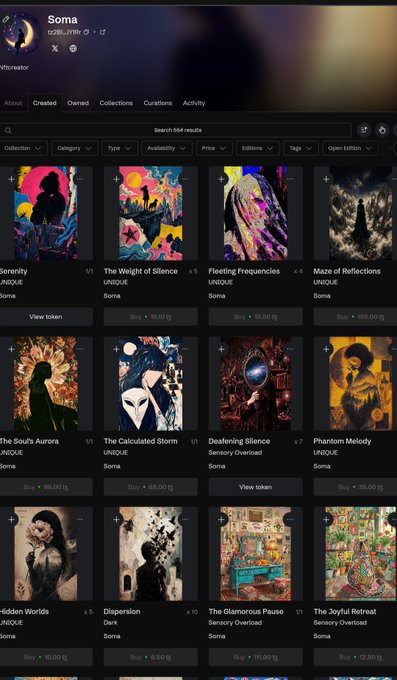Add Fleeting Frequencies with plus icon
The image size is (397, 680).
point(221,179)
